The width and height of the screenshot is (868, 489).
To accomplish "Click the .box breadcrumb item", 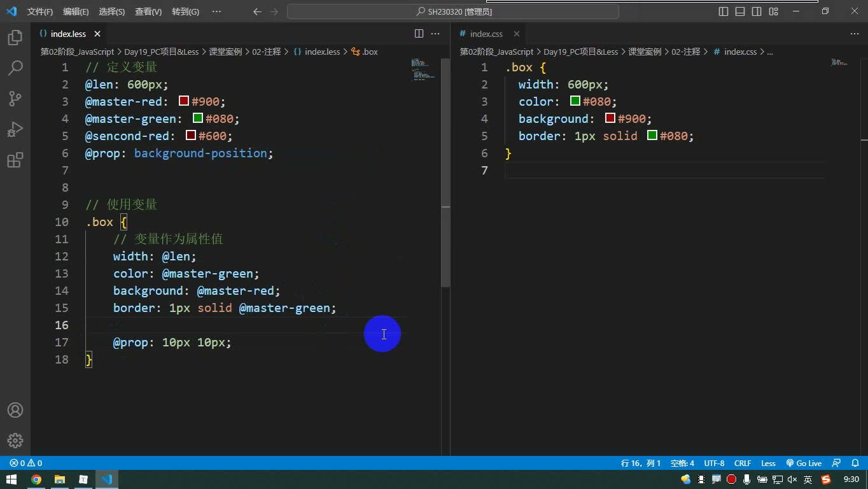I will click(x=365, y=52).
